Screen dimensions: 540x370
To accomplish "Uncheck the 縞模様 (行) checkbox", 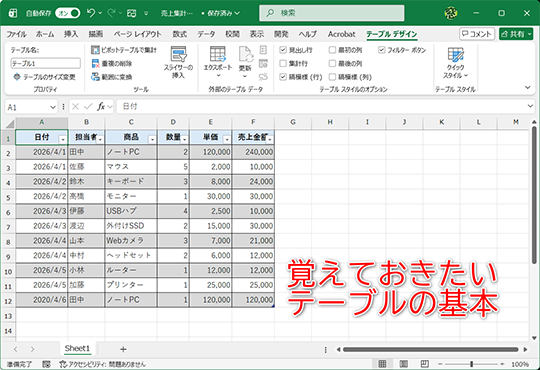I will click(283, 77).
